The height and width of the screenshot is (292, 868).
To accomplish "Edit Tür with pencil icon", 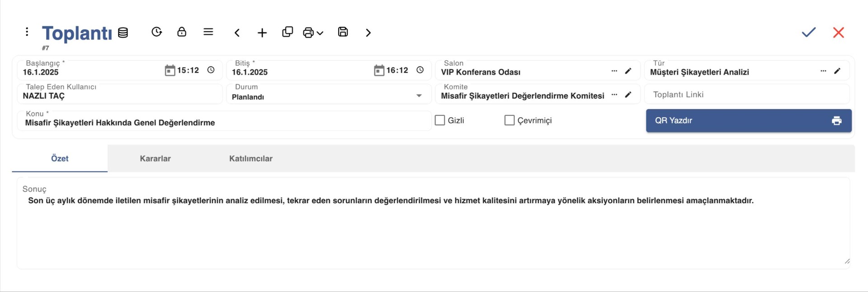I will coord(837,71).
